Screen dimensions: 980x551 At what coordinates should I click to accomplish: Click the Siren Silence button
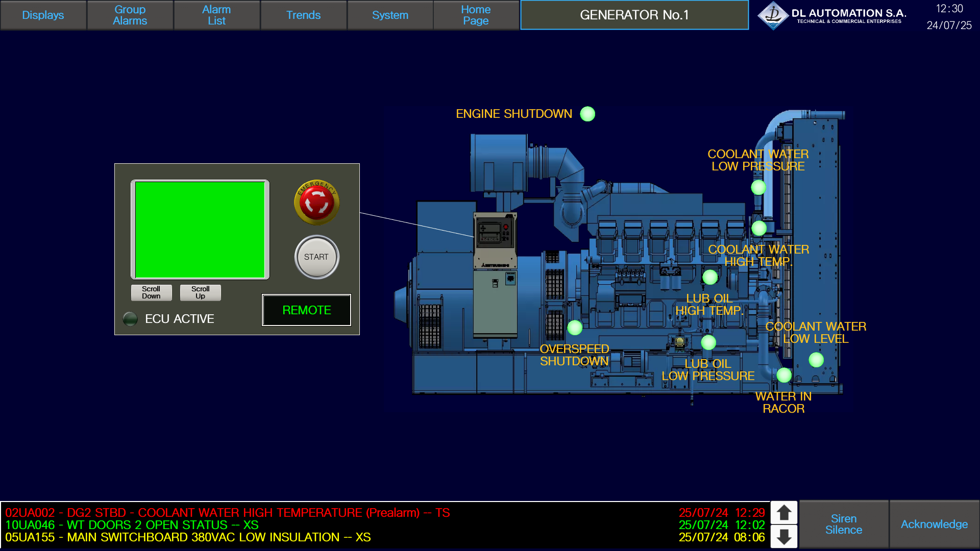tap(843, 524)
